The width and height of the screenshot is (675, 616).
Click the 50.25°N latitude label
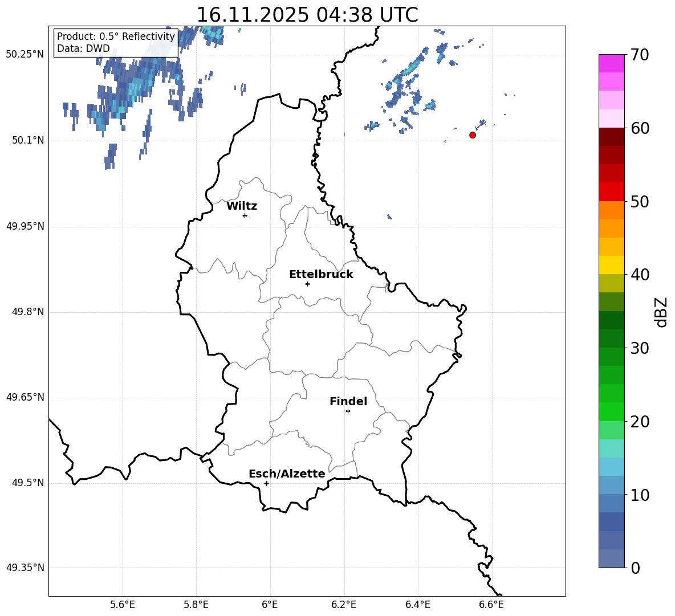25,55
